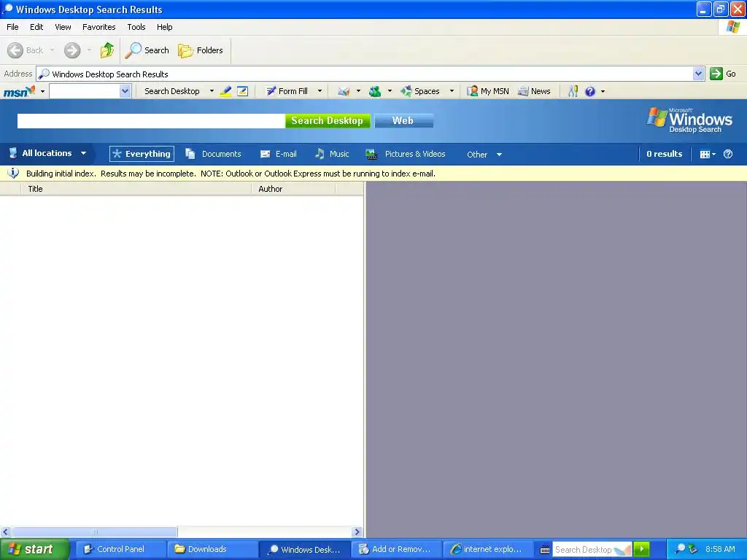Click Search Desktop in the MSN toolbar
Screen dimensions: 747x560
(172, 91)
